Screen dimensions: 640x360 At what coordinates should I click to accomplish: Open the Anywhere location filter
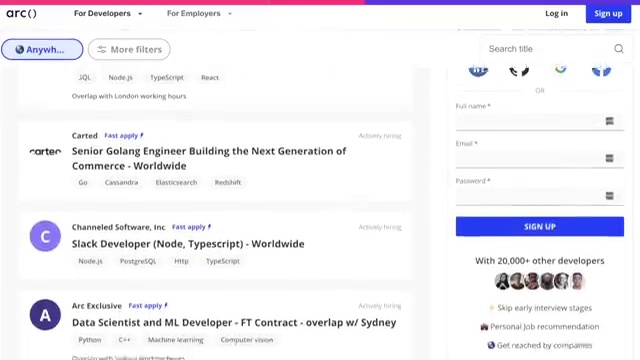tap(42, 49)
